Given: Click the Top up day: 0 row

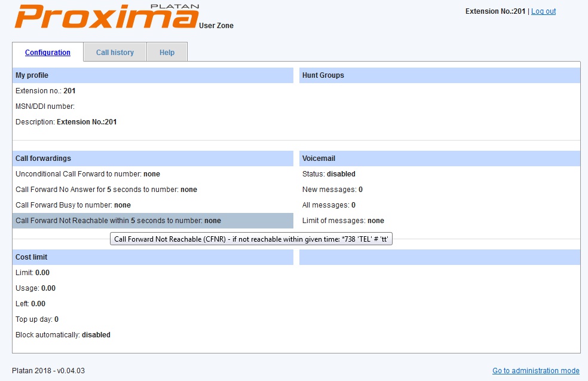Looking at the screenshot, I should tap(152, 319).
